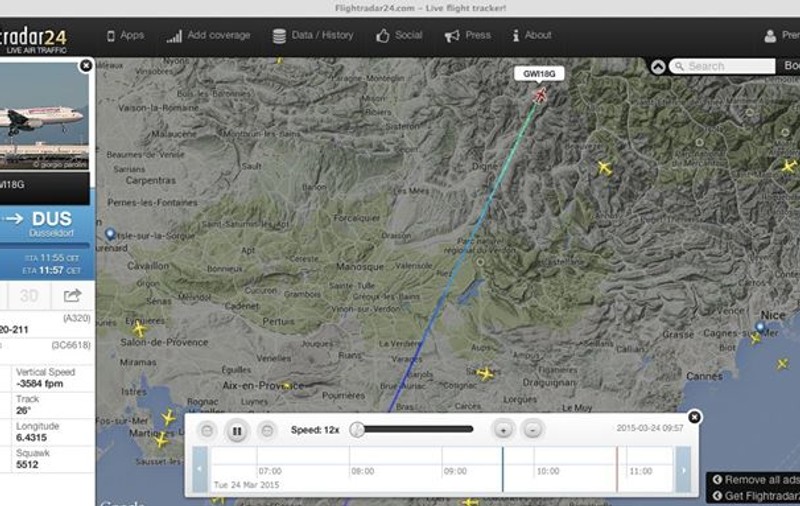Open the Apps menu
The height and width of the screenshot is (506, 800).
125,35
